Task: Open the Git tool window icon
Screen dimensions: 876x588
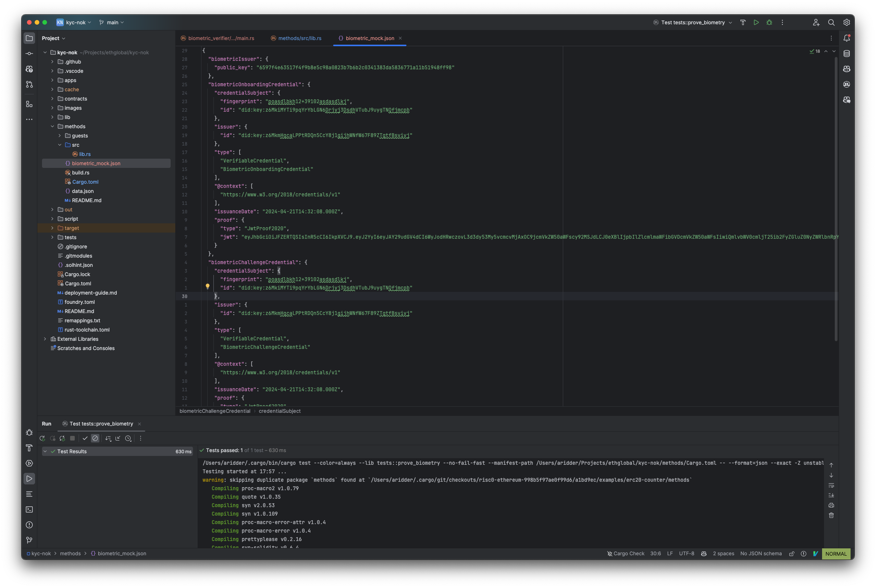Action: 29,540
